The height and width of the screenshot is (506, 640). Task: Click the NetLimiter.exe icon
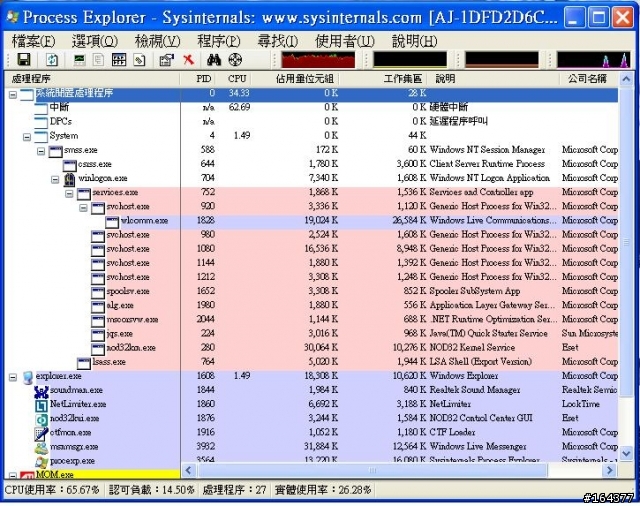41,405
